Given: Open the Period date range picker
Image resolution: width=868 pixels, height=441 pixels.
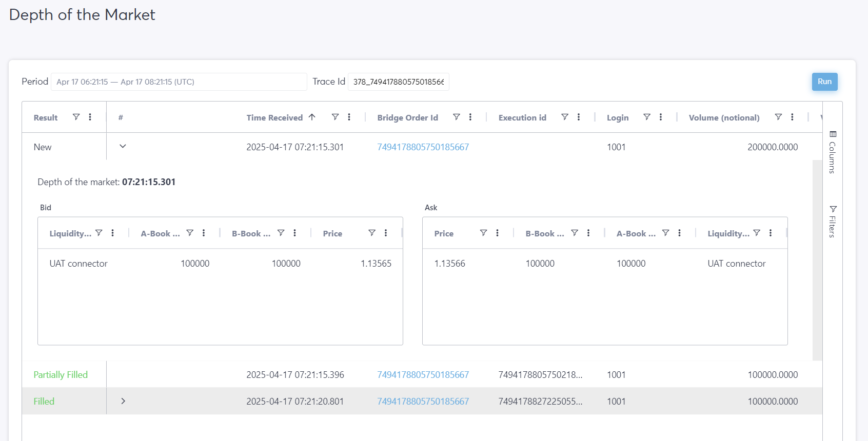Looking at the screenshot, I should (179, 82).
